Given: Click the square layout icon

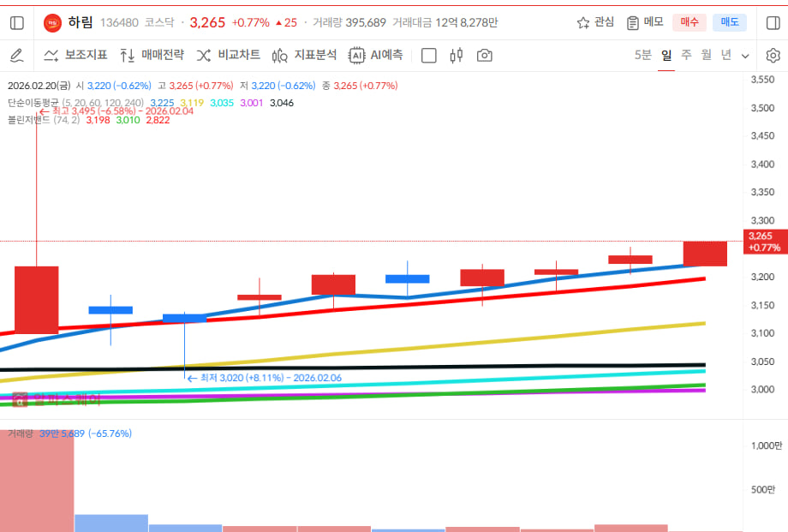Looking at the screenshot, I should click(429, 56).
